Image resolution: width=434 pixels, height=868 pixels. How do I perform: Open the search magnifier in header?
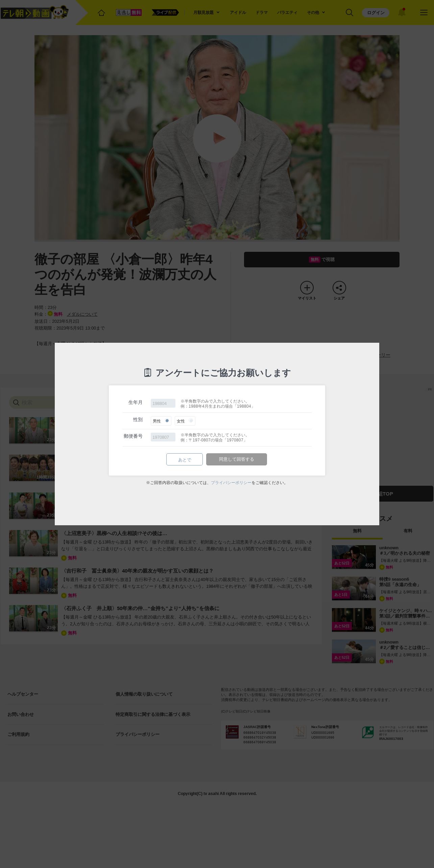click(x=349, y=13)
